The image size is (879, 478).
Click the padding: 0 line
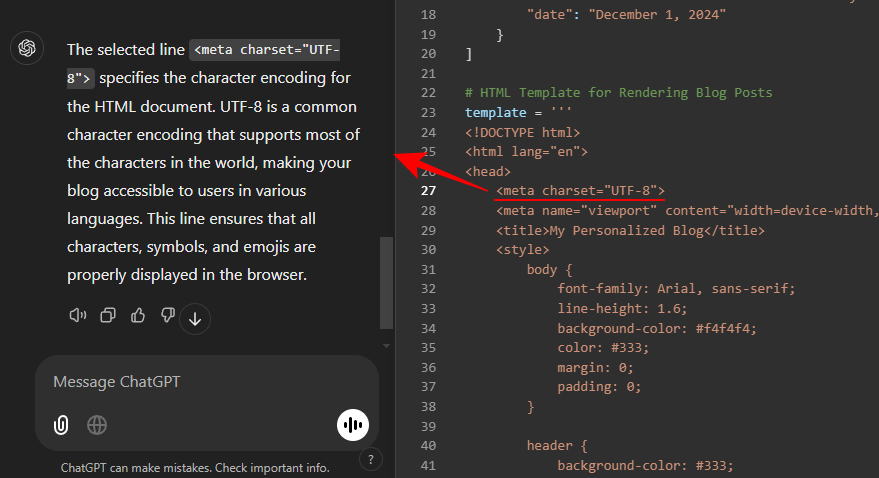[599, 387]
